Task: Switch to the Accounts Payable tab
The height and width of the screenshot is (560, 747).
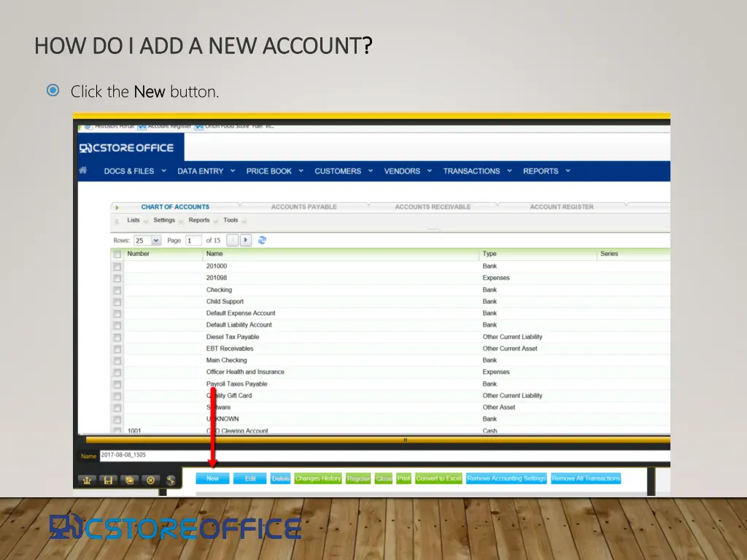Action: point(303,207)
